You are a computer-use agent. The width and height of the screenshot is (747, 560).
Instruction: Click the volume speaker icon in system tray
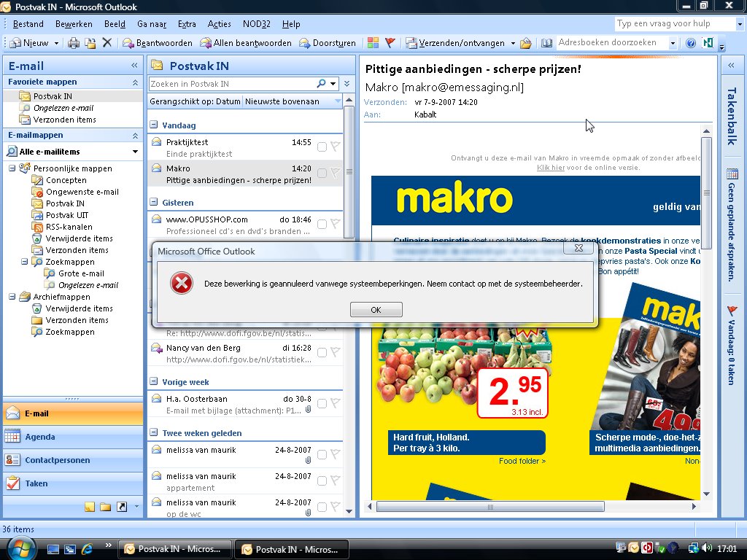coord(707,548)
